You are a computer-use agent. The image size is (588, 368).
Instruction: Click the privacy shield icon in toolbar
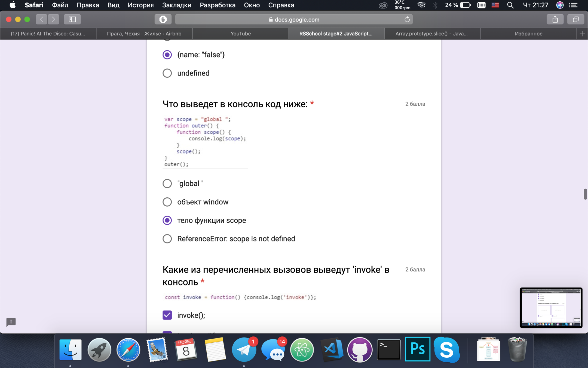click(x=163, y=19)
